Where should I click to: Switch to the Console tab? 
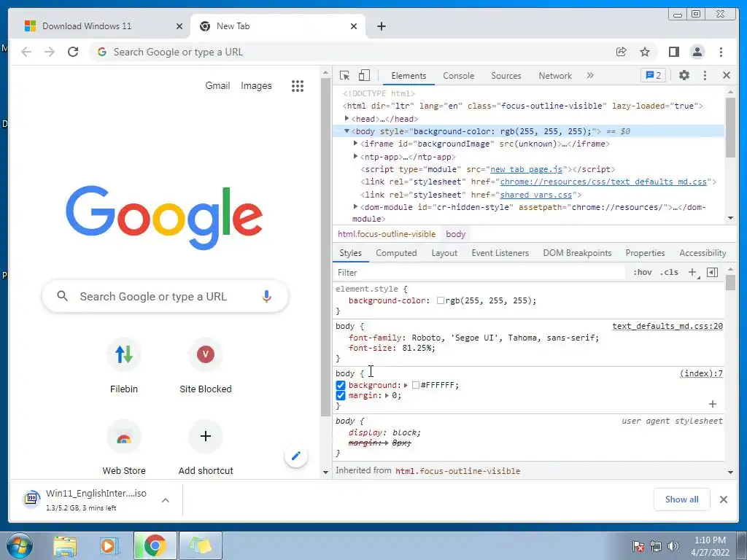tap(458, 76)
